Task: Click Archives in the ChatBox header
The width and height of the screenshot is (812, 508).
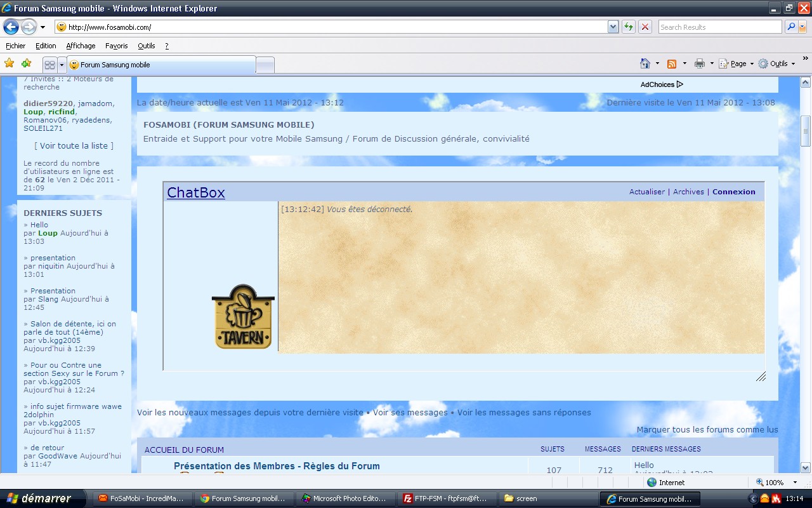Action: pyautogui.click(x=688, y=192)
